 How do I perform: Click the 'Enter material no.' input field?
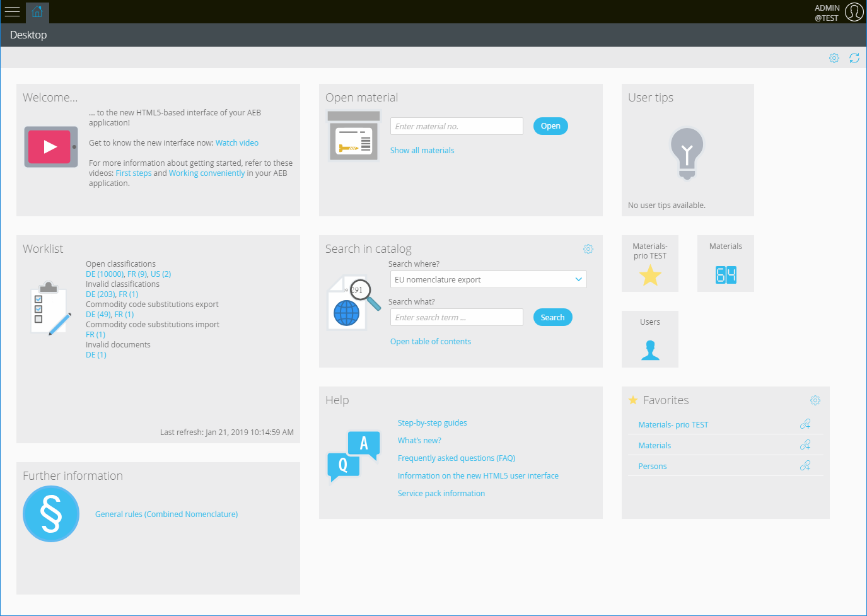click(x=456, y=125)
